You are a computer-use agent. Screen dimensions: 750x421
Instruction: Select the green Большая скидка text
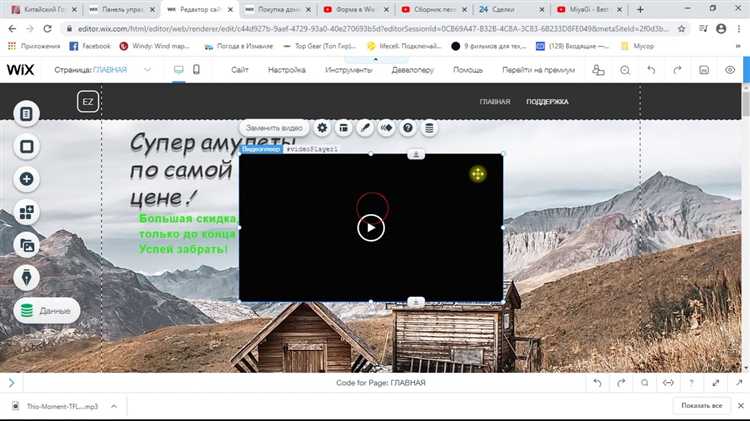coord(188,234)
